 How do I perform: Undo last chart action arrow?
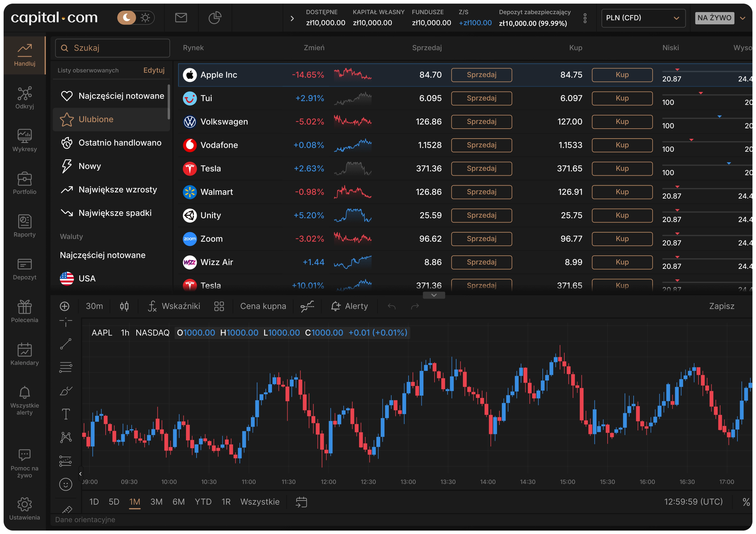[x=391, y=306]
